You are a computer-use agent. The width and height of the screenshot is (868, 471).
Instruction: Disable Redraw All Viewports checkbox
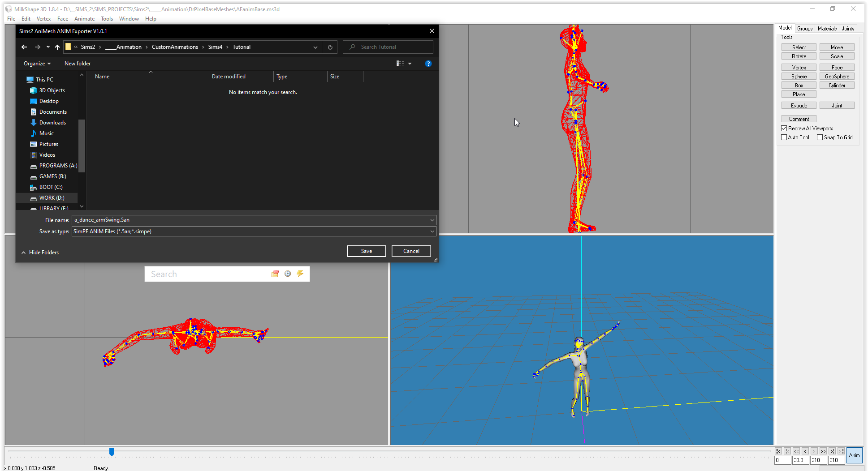(784, 128)
